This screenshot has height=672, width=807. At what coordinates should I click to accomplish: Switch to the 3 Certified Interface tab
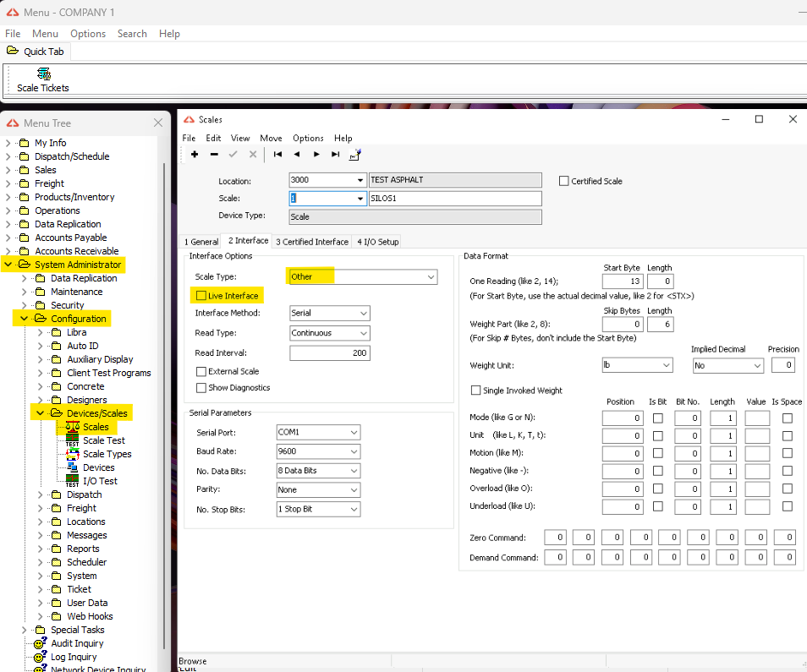312,242
